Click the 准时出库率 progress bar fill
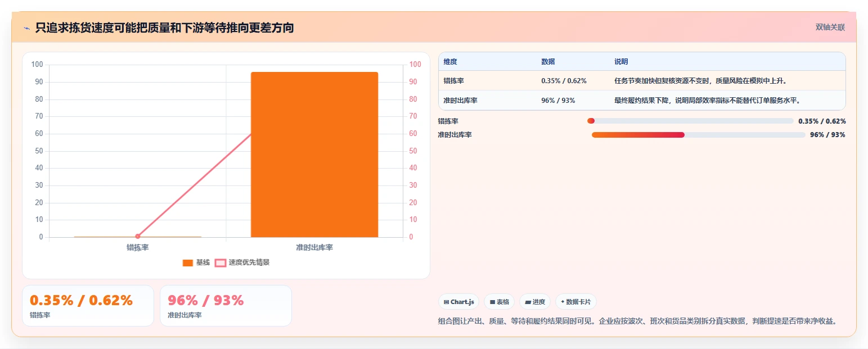Viewport: 868px width, 349px height. (638, 135)
